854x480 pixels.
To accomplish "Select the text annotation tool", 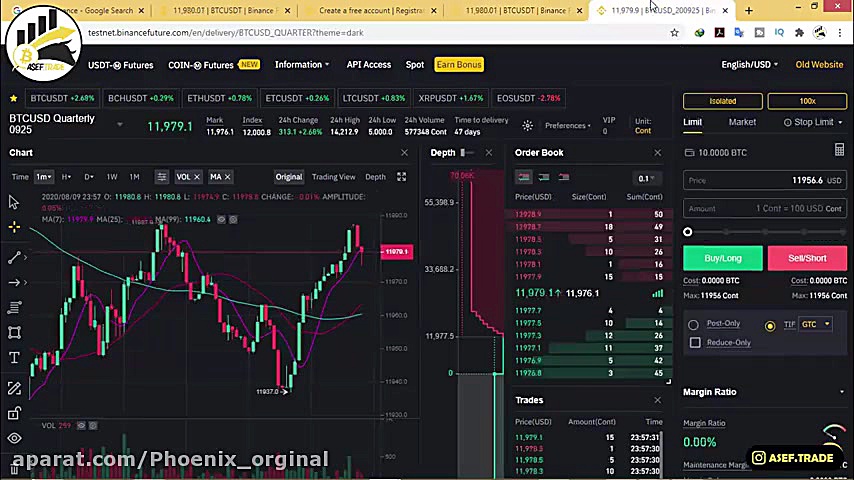I will 14,357.
